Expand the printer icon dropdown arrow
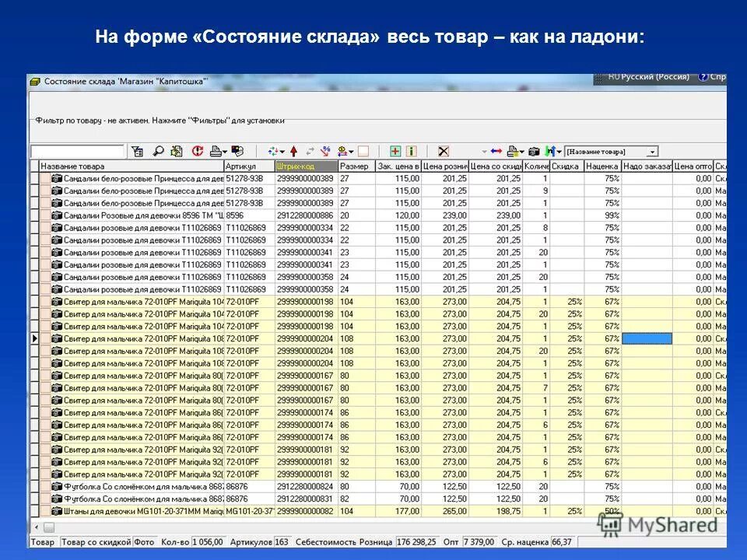The image size is (747, 560). (225, 151)
